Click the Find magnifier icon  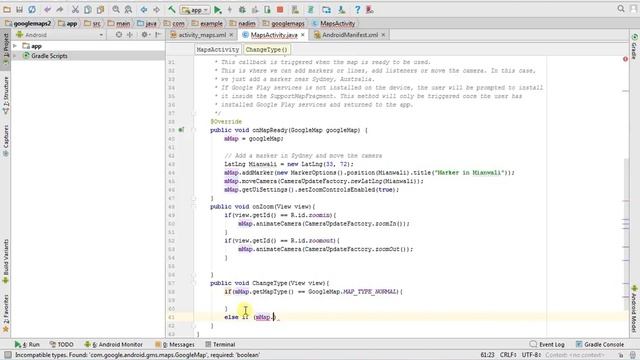click(x=116, y=9)
